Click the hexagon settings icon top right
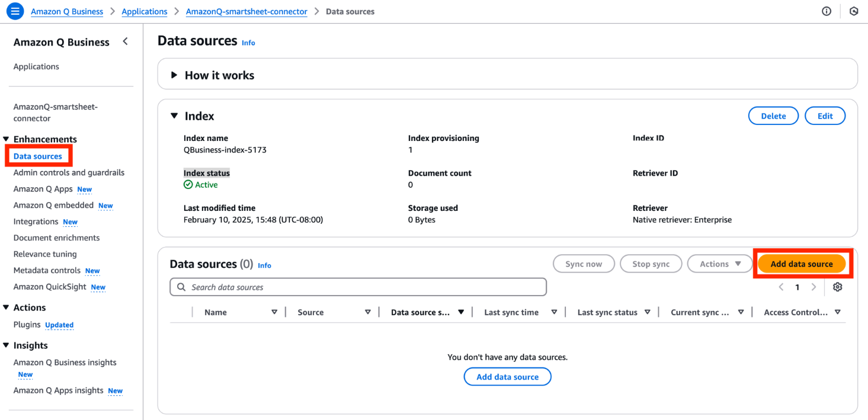 (854, 11)
